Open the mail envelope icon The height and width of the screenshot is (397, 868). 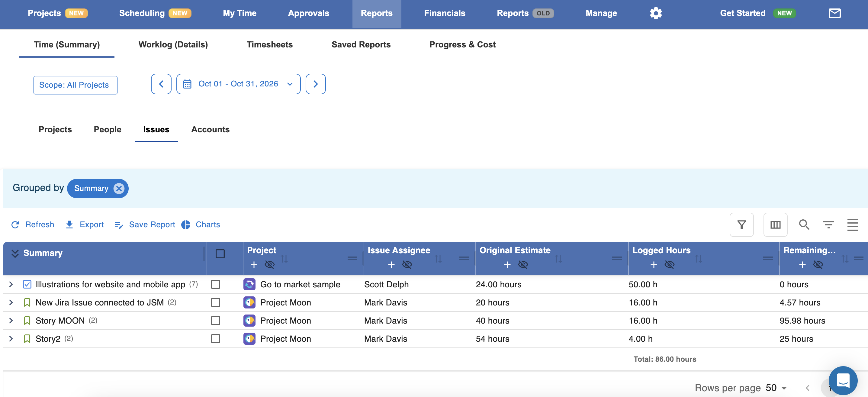[x=834, y=13]
